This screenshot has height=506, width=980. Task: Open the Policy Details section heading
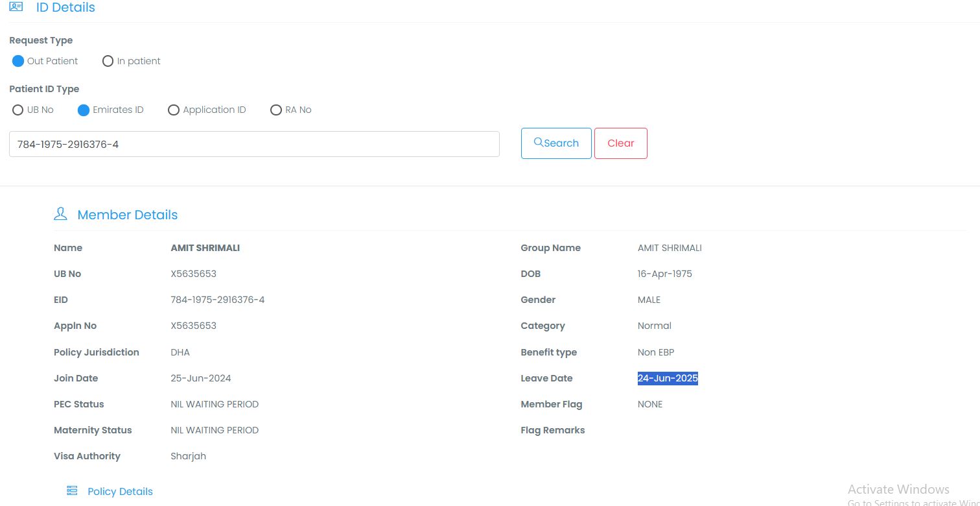120,492
